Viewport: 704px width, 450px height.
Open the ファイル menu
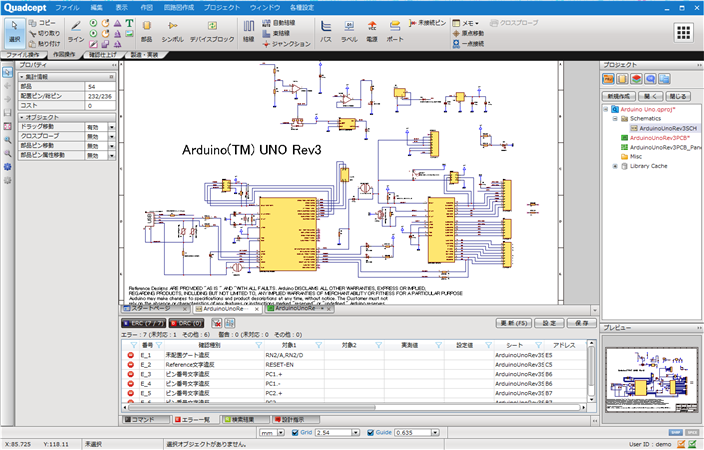pyautogui.click(x=67, y=8)
